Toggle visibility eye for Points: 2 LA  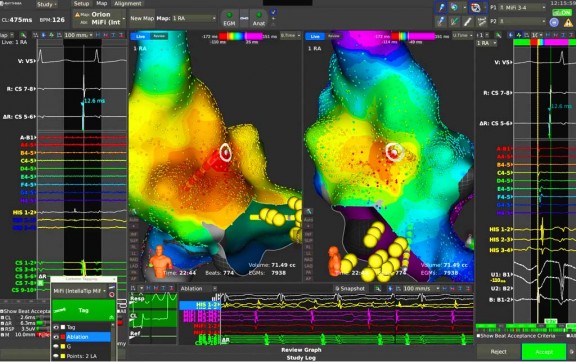(x=56, y=356)
